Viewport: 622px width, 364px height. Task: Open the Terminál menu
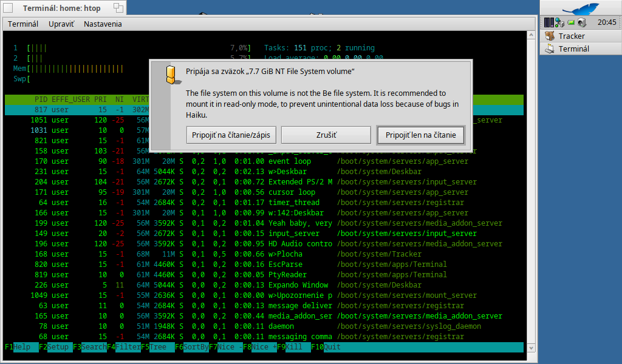point(23,24)
